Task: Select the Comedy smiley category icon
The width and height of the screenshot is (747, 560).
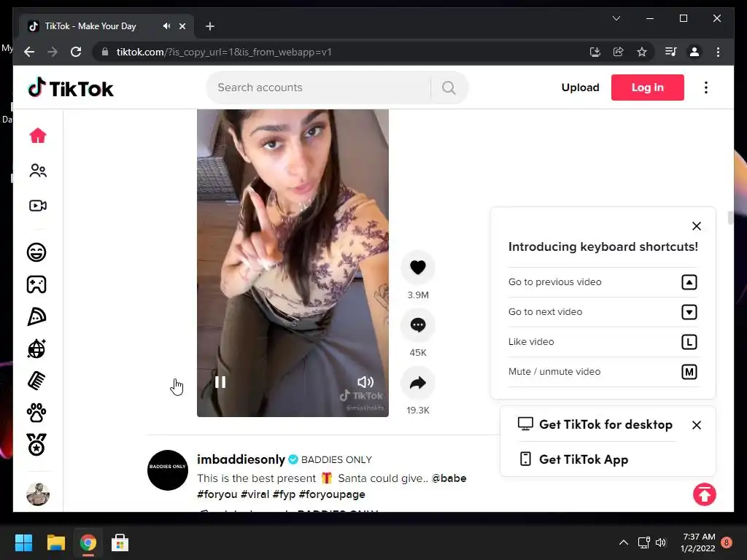Action: (x=36, y=252)
